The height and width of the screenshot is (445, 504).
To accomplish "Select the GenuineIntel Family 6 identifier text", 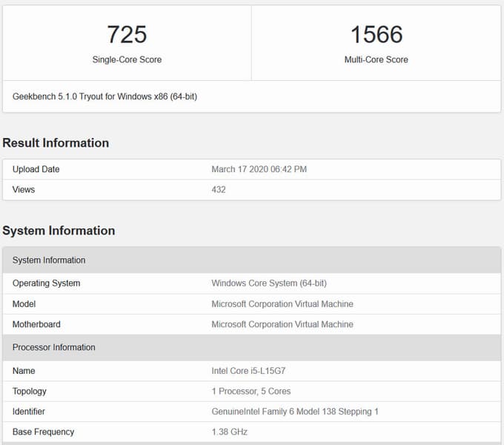I will pyautogui.click(x=295, y=412).
